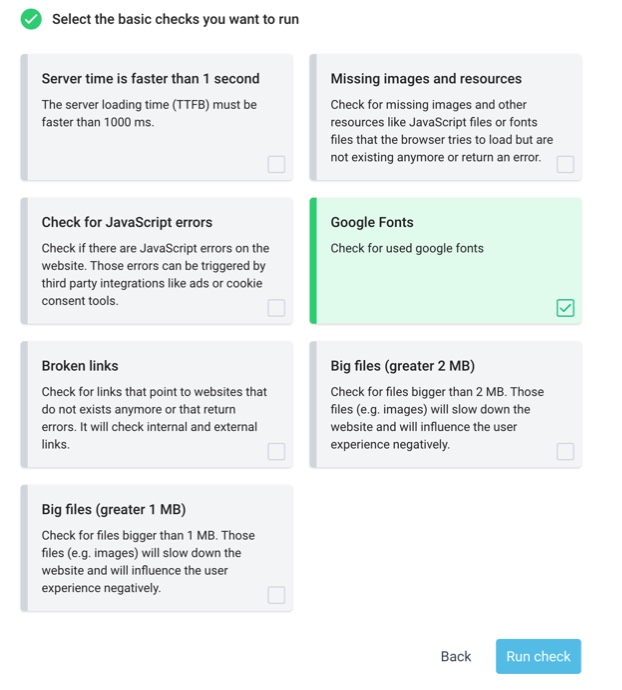Image resolution: width=622 pixels, height=690 pixels.
Task: Click the Big files (greater 1 MB) title
Action: pyautogui.click(x=114, y=509)
